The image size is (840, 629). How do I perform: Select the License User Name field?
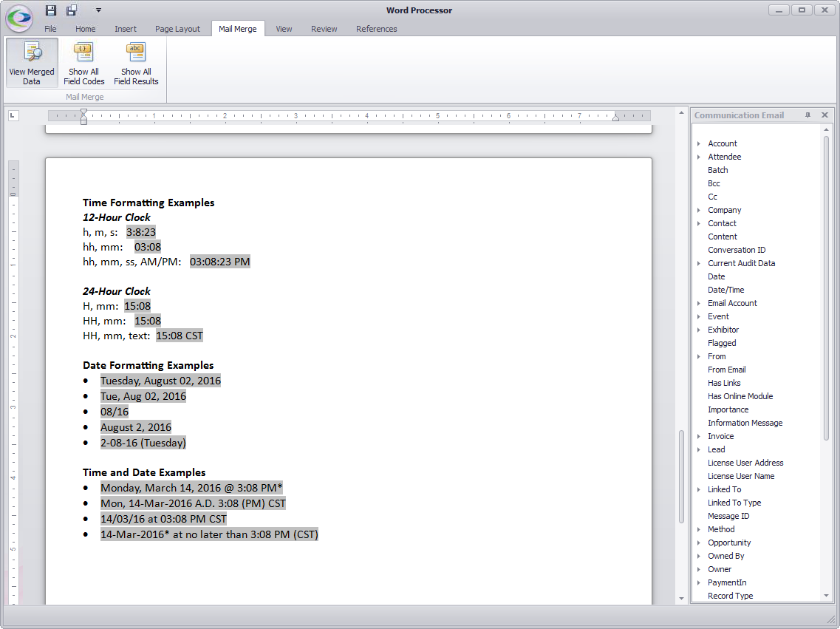(741, 476)
